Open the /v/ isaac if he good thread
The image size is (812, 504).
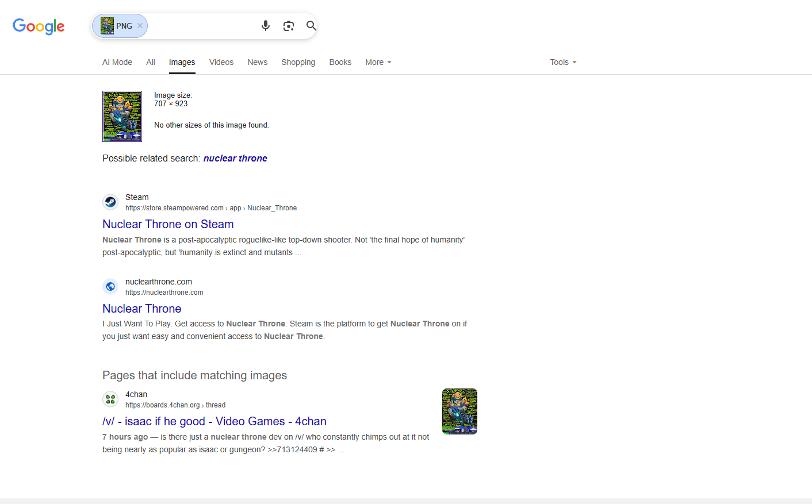pyautogui.click(x=215, y=421)
